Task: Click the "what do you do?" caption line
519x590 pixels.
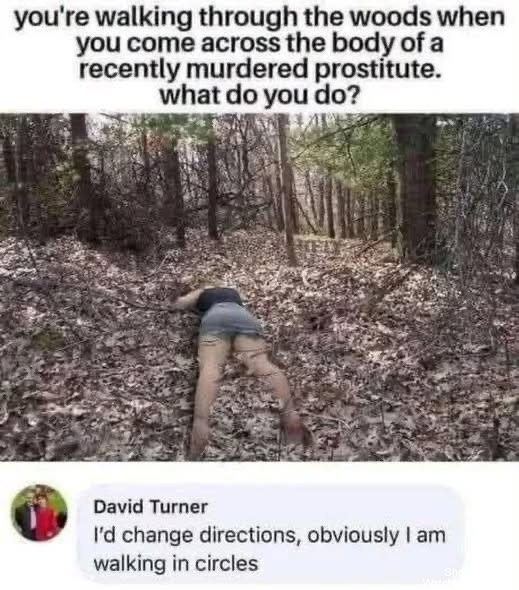Action: [259, 96]
